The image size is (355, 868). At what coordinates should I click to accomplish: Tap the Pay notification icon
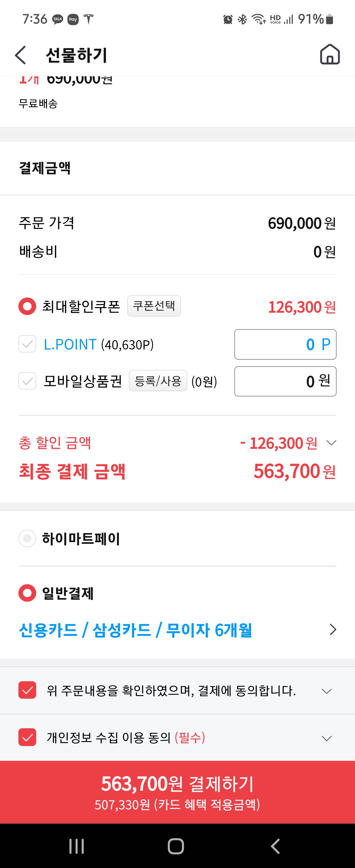click(x=73, y=19)
